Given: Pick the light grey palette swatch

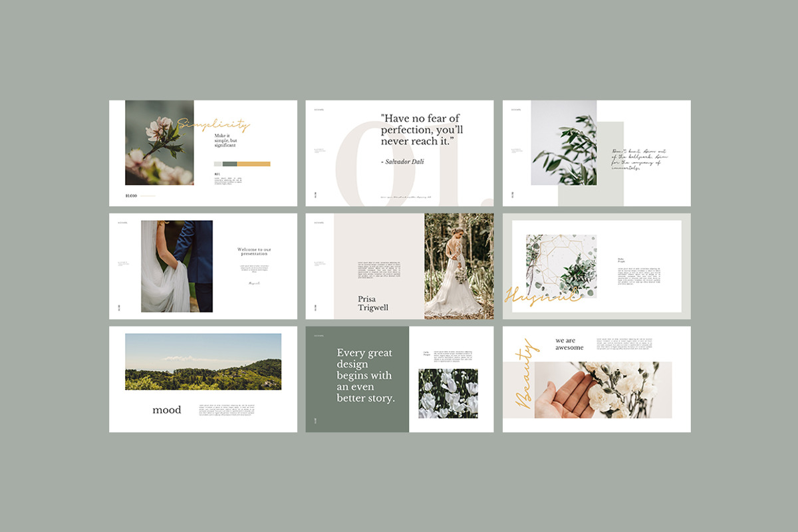Looking at the screenshot, I should [x=218, y=164].
